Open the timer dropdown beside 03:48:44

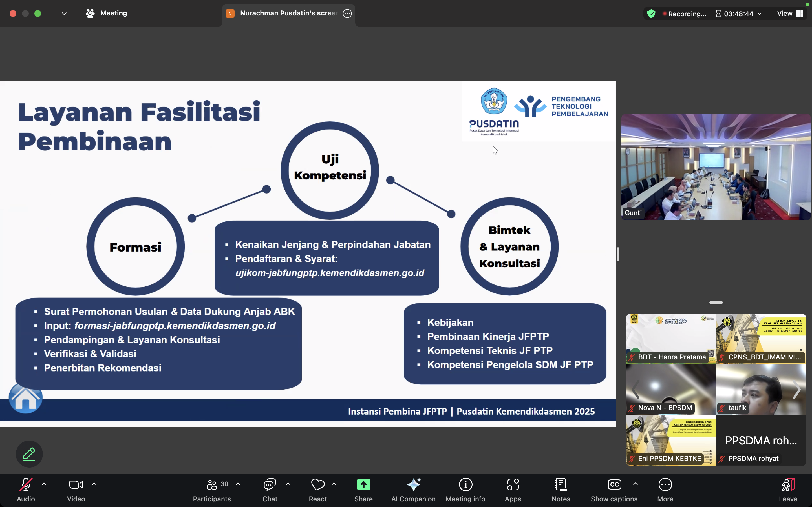tap(759, 14)
